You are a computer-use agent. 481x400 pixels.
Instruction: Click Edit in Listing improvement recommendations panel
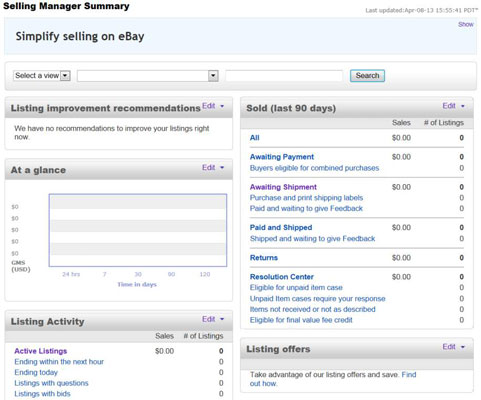coord(209,106)
